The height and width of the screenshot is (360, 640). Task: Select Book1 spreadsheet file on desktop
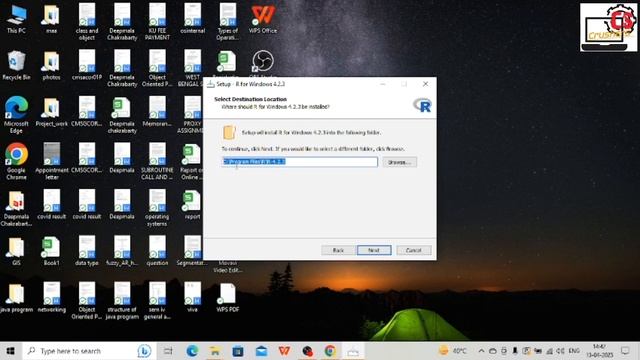click(x=51, y=251)
